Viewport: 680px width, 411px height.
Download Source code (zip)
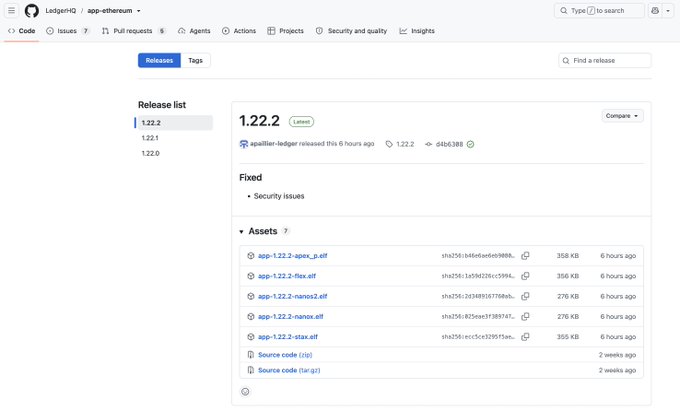285,355
